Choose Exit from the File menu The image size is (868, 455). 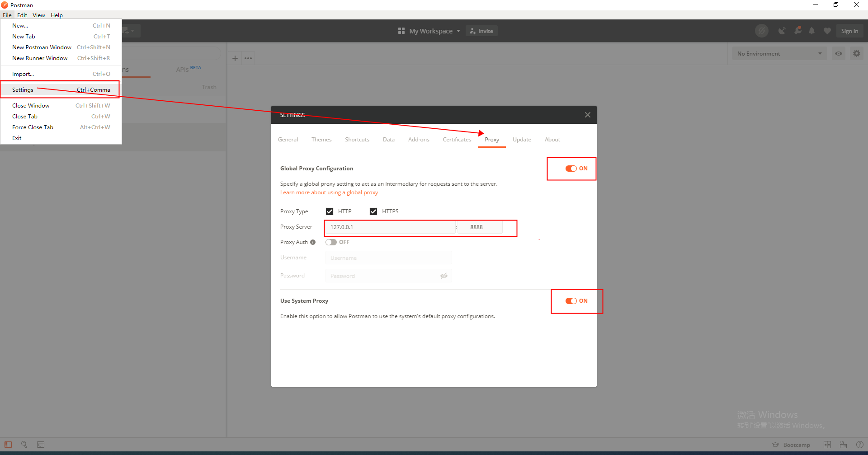[x=61, y=138]
